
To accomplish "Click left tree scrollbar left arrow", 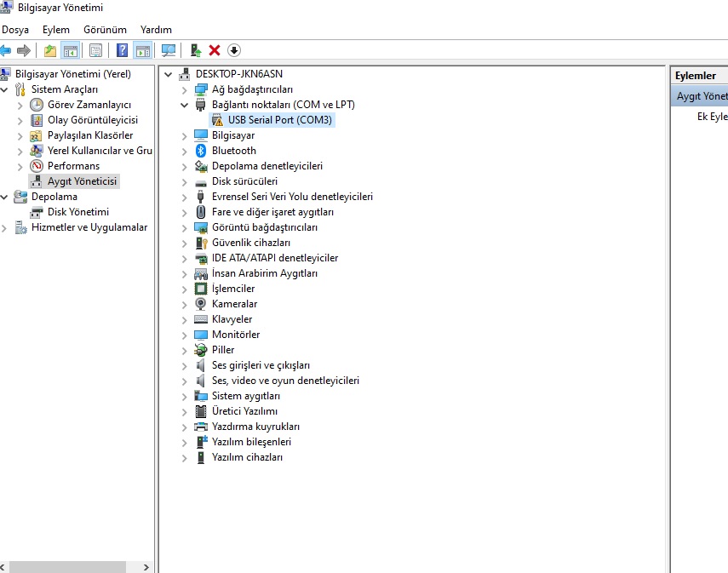I will [3, 567].
